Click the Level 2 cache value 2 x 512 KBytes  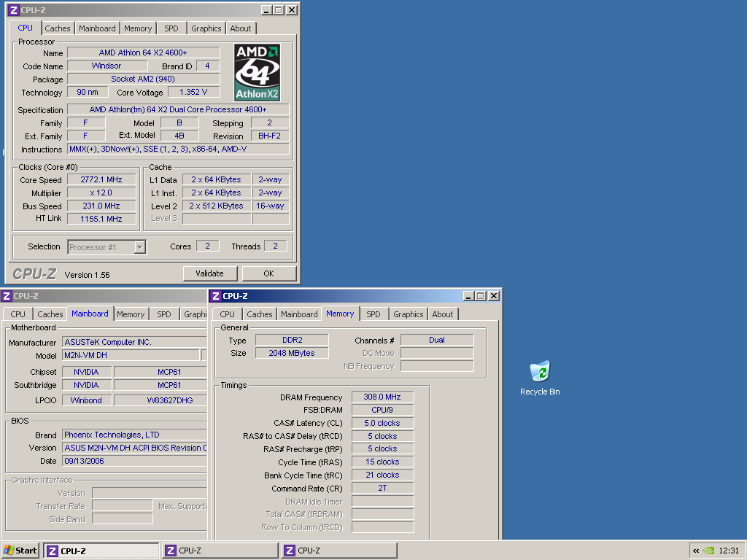[216, 206]
